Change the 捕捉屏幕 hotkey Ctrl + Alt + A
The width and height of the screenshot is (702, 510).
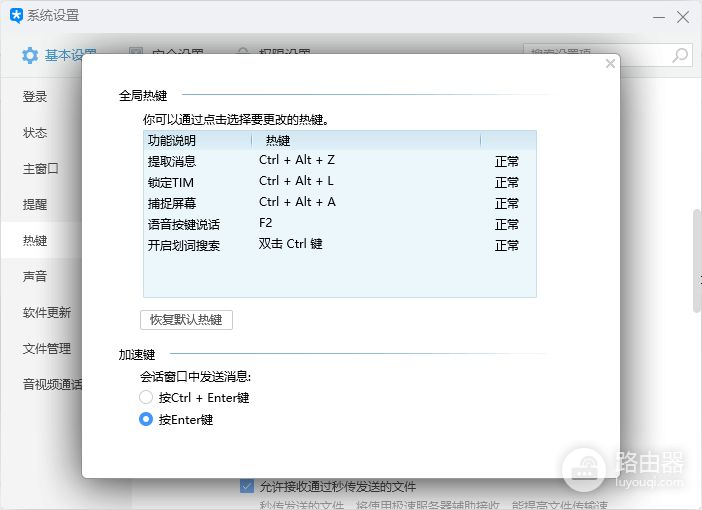click(x=296, y=202)
